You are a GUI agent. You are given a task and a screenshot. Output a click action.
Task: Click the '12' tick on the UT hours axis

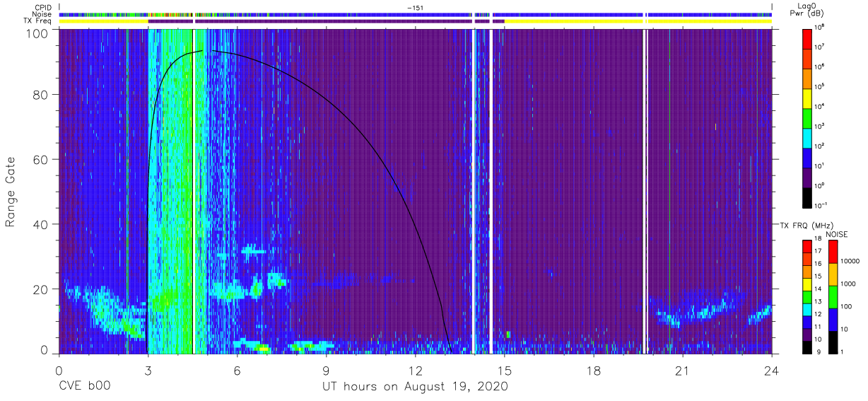click(415, 370)
